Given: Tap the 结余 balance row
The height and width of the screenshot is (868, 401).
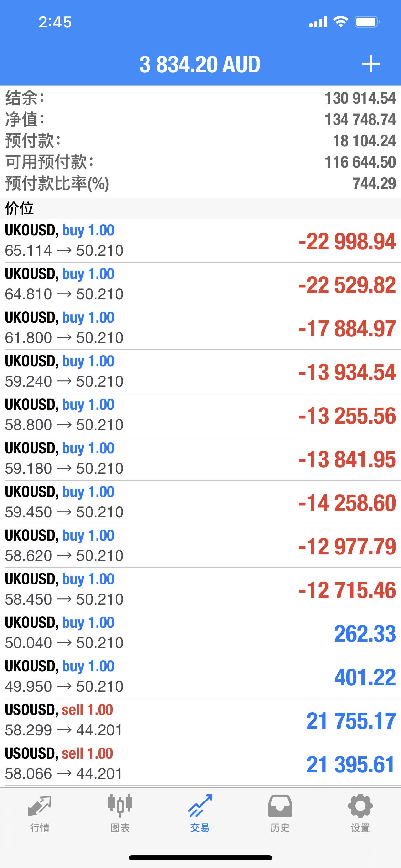Looking at the screenshot, I should click(x=200, y=98).
